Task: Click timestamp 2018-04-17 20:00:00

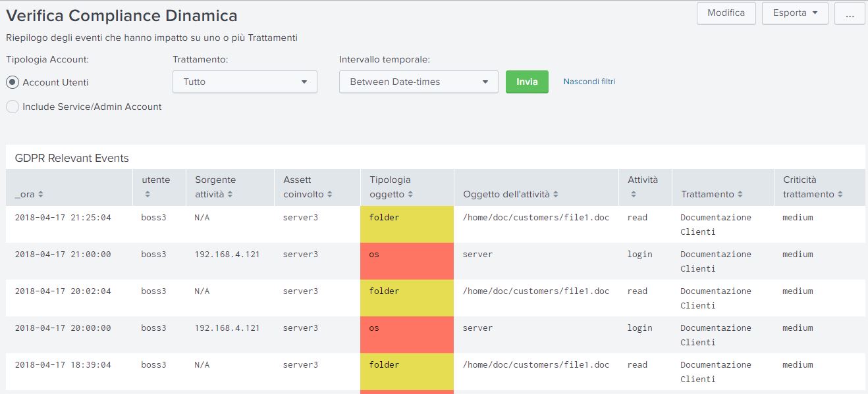Action: [63, 328]
